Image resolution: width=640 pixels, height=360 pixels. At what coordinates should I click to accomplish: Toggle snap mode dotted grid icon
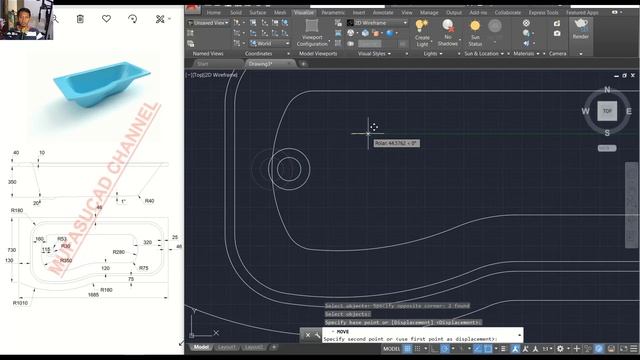click(417, 349)
